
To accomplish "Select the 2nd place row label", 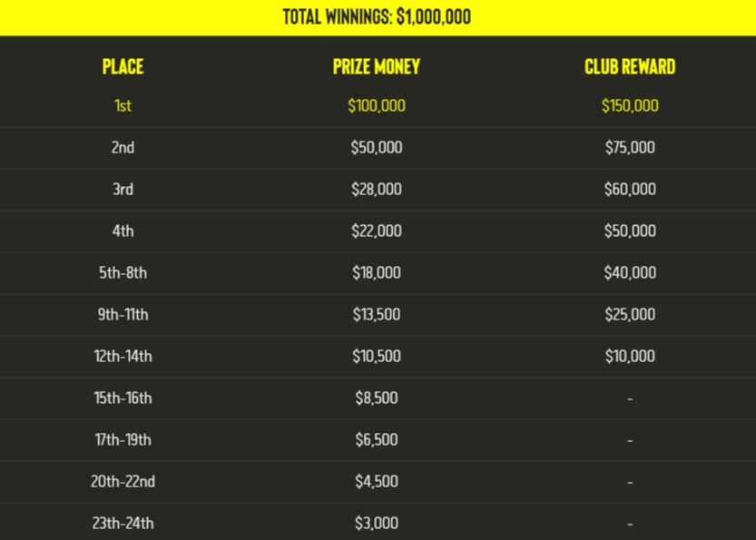I will coord(123,148).
